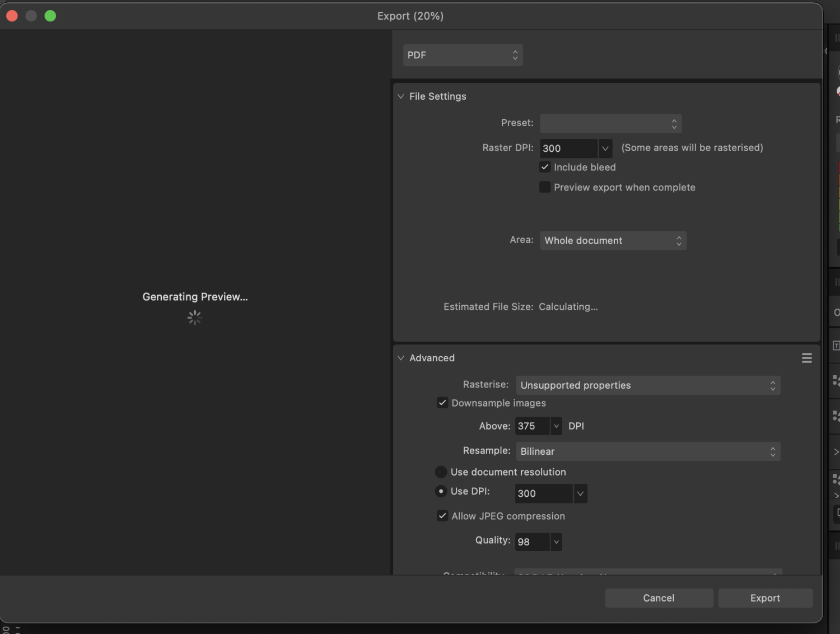Screen dimensions: 840x634
Task: Open the Advanced section hamburger menu
Action: (x=806, y=358)
